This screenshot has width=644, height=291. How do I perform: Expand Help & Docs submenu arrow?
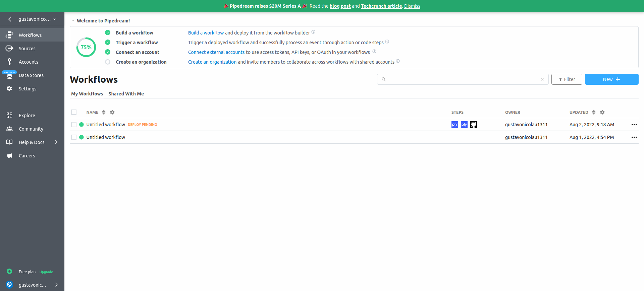point(56,142)
